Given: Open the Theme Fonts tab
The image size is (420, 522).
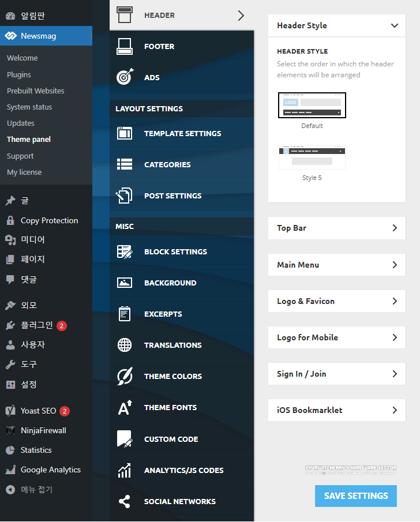Looking at the screenshot, I should 182,407.
